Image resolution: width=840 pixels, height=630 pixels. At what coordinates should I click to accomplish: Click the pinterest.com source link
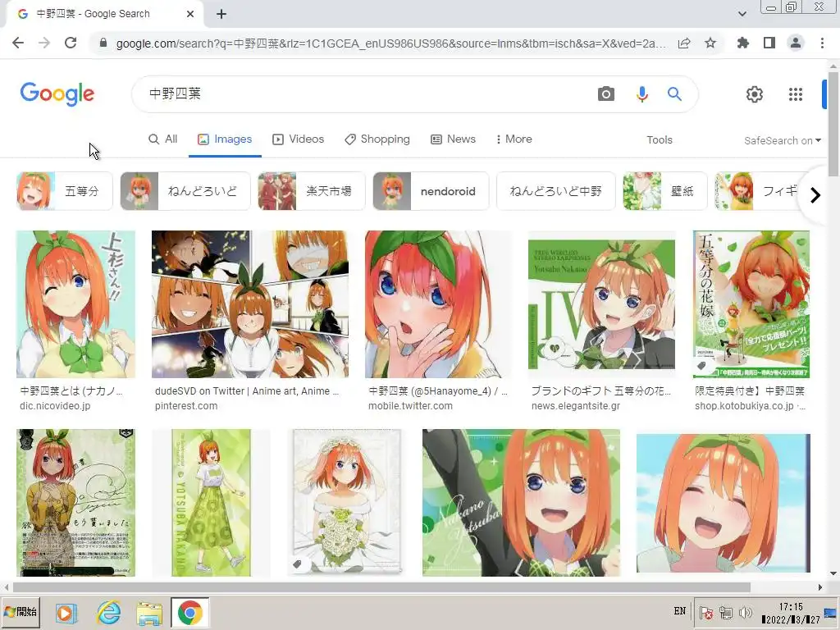tap(186, 406)
